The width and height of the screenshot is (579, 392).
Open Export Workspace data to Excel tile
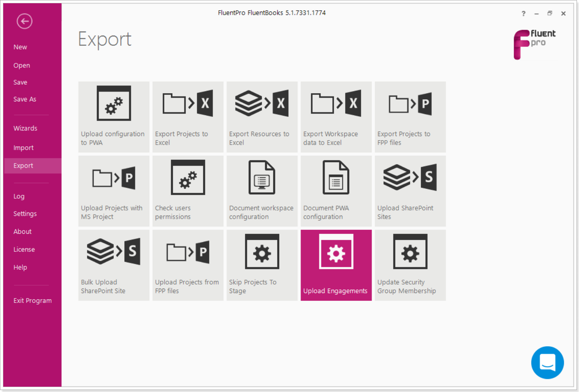point(336,117)
